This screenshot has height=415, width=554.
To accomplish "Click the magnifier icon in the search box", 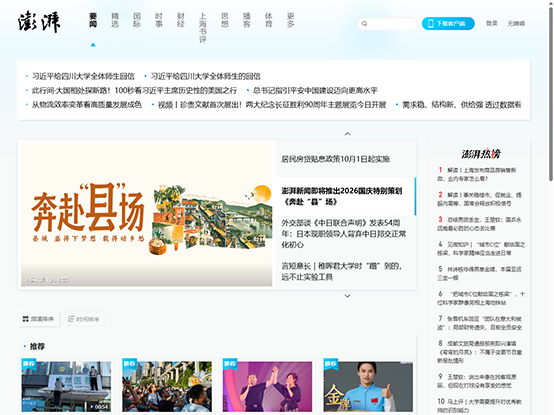I will [x=365, y=24].
